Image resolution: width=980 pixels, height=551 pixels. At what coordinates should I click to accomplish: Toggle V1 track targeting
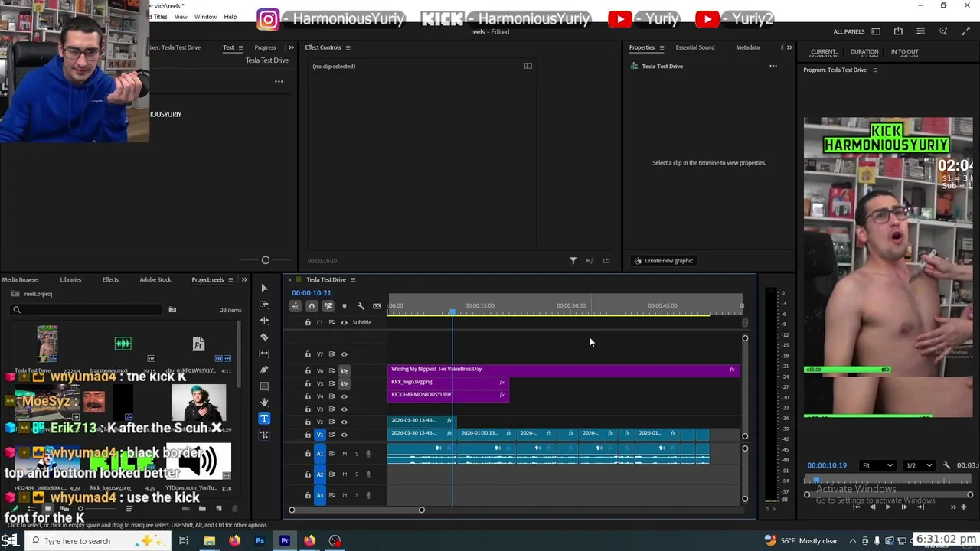(x=320, y=435)
